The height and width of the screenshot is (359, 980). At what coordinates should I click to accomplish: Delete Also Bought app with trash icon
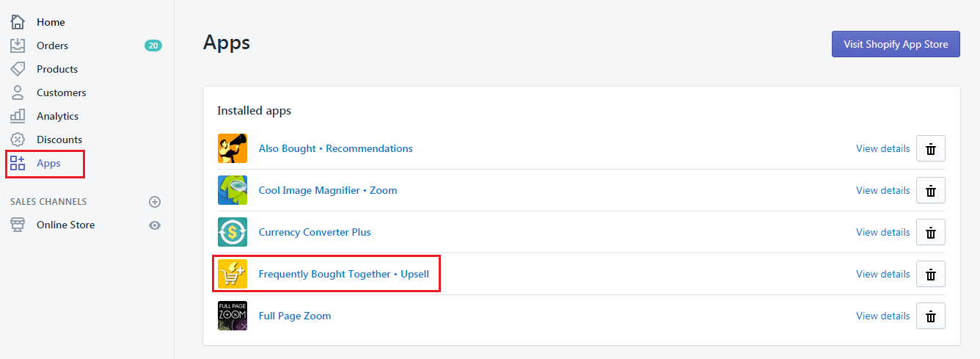[x=931, y=148]
